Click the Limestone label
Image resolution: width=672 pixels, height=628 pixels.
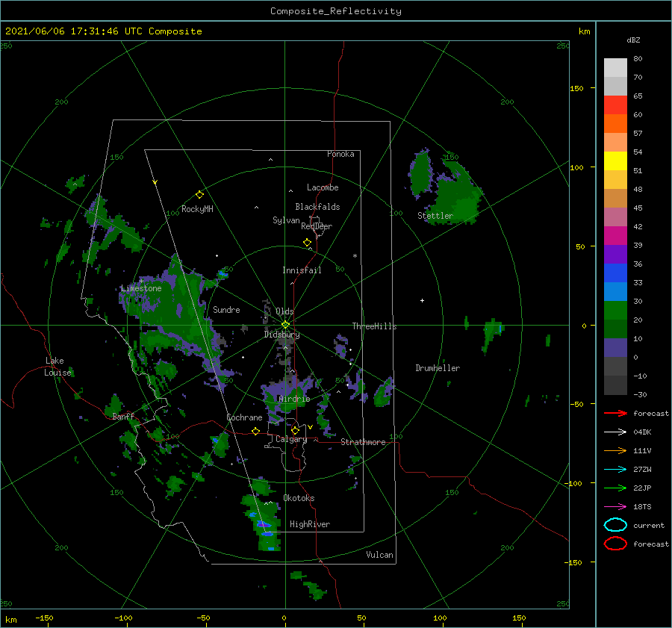click(x=141, y=288)
